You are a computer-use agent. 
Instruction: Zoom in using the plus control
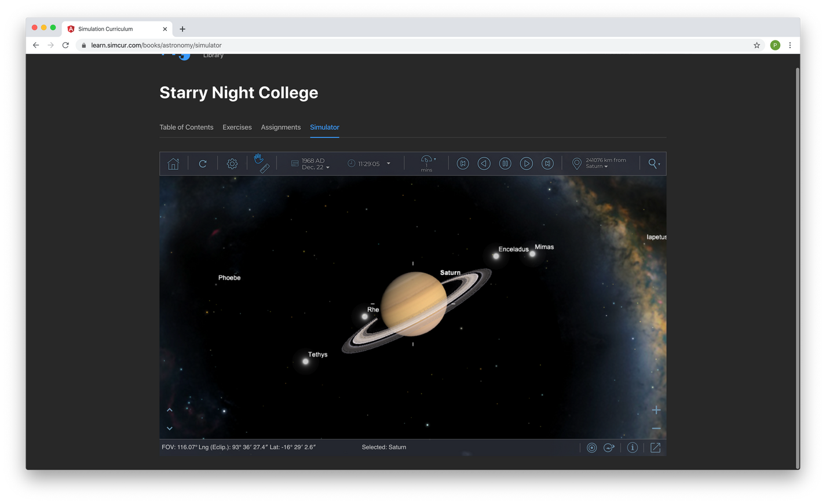pyautogui.click(x=656, y=410)
